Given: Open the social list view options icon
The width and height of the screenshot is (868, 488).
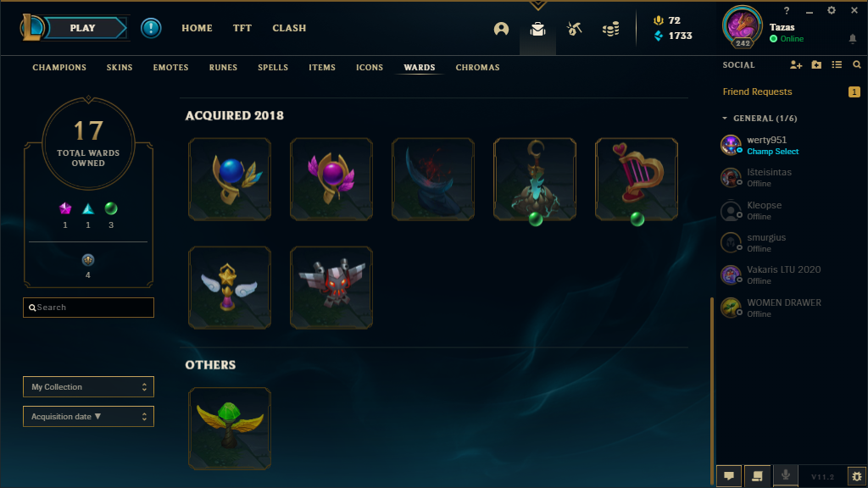Looking at the screenshot, I should (837, 64).
